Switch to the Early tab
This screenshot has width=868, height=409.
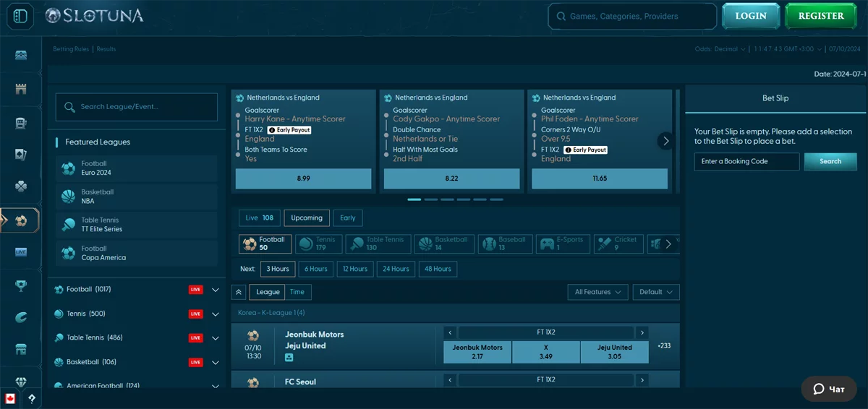[348, 218]
